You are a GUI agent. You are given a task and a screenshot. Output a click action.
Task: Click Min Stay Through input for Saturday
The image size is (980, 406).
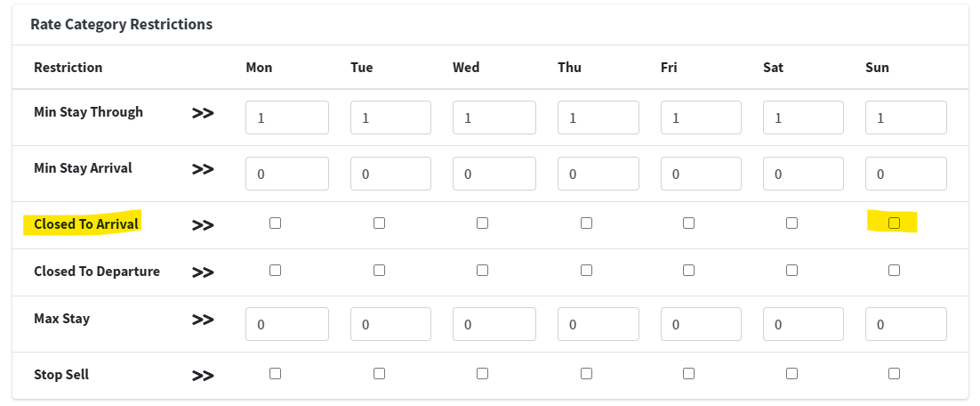click(x=803, y=118)
